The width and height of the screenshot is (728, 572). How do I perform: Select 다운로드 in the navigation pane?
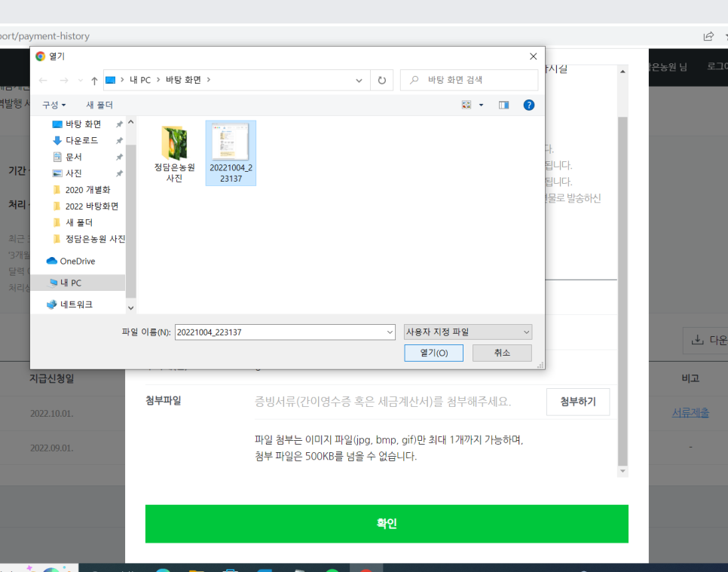[x=81, y=140]
